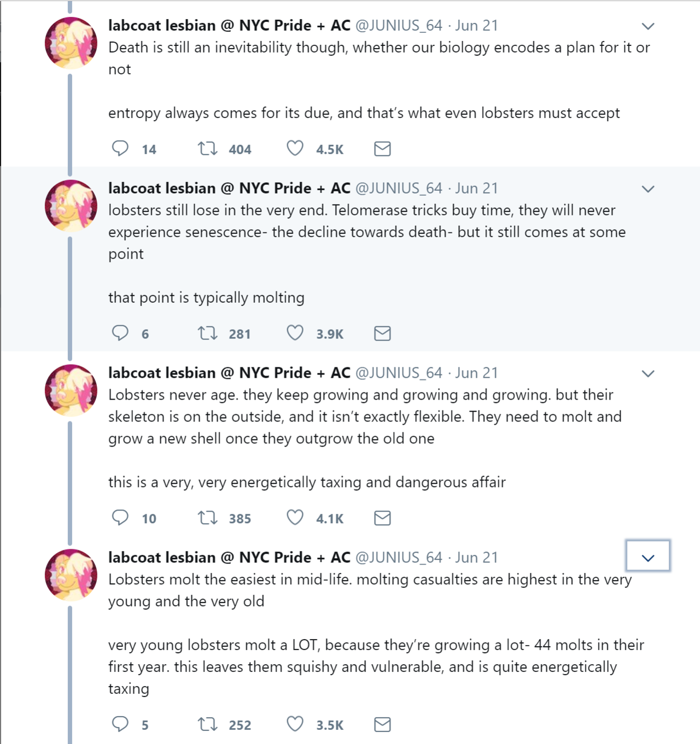Open @JUNIUS_64 handle on the first tweet
This screenshot has width=700, height=744.
point(399,26)
